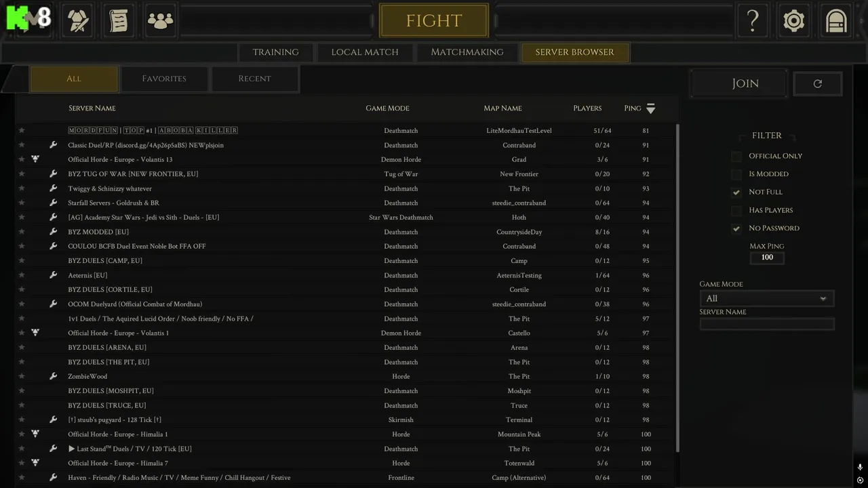
Task: Favorite star for Classic Duel/RP server
Action: point(22,145)
